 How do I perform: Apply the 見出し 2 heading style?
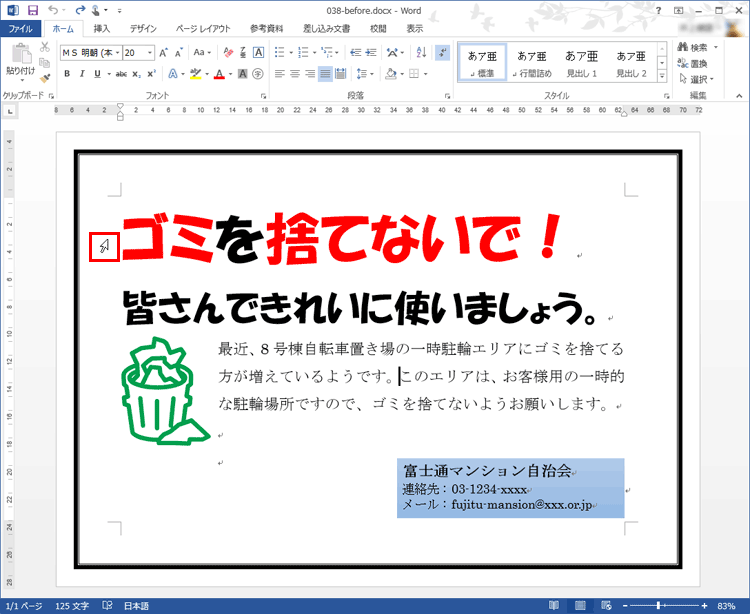point(631,63)
